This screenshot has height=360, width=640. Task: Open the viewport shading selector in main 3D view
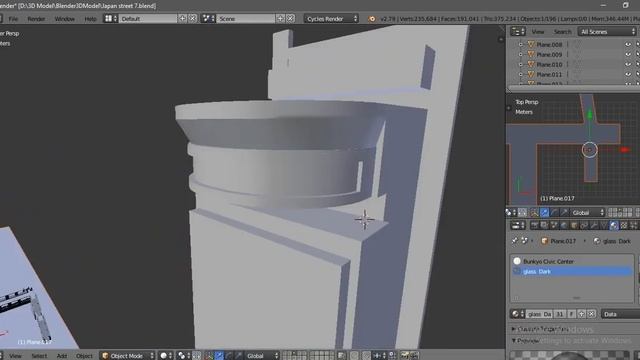click(x=165, y=356)
